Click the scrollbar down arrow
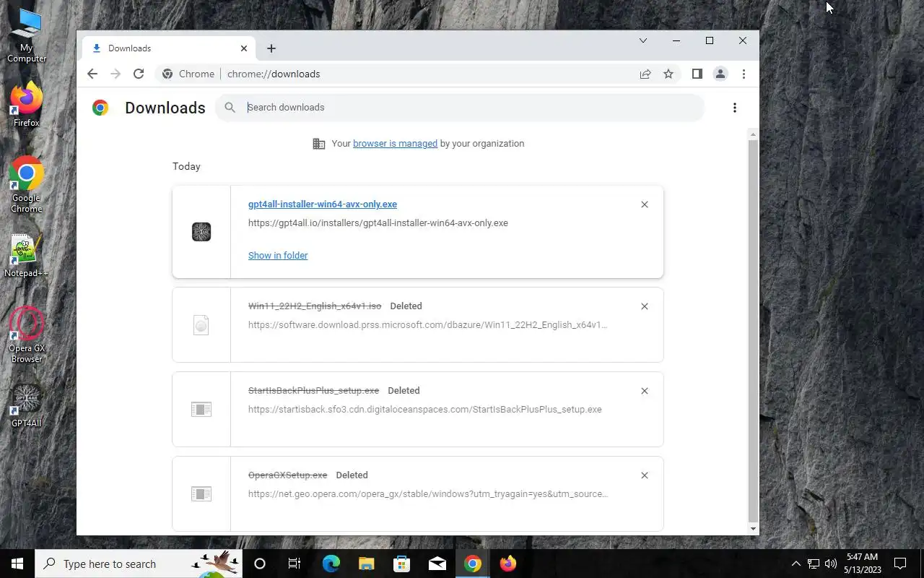The height and width of the screenshot is (578, 924). coord(754,529)
